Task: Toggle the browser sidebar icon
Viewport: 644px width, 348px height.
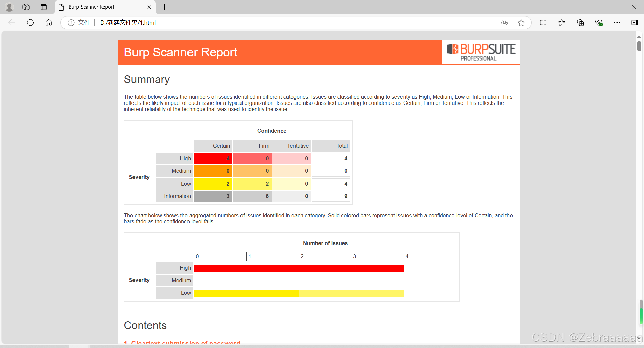Action: 635,22
